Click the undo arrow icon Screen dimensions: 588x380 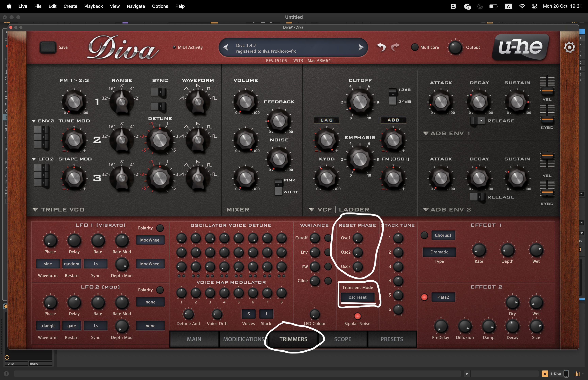coord(381,47)
